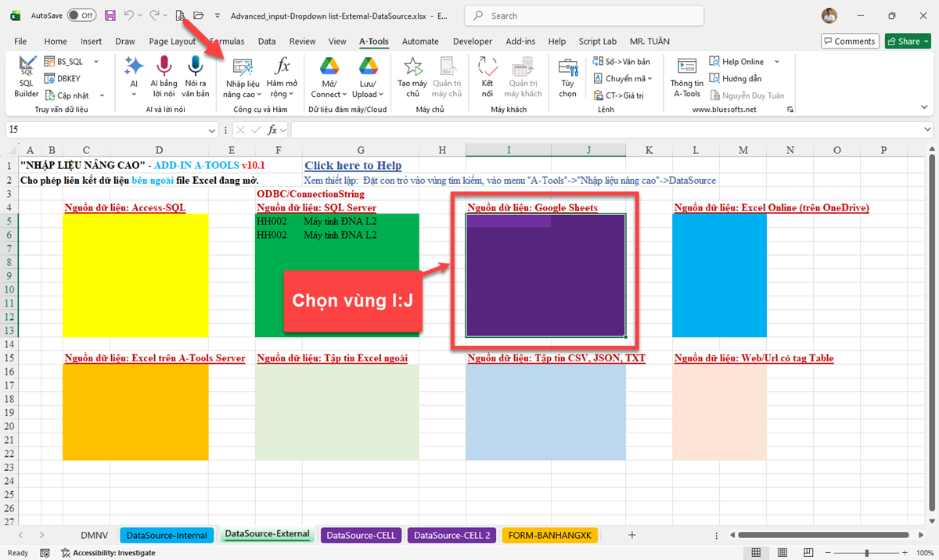939x560 pixels.
Task: Open Customize Quick Access Toolbar dropdown
Action: (218, 15)
